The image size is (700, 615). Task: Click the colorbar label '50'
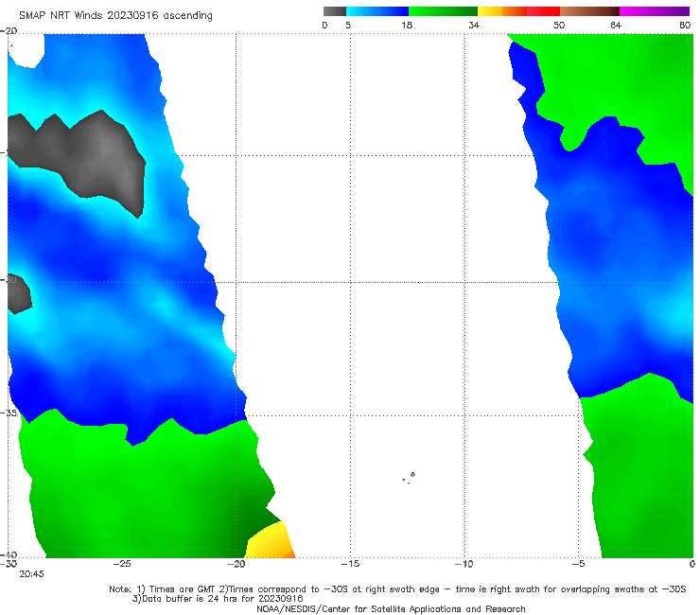[559, 26]
